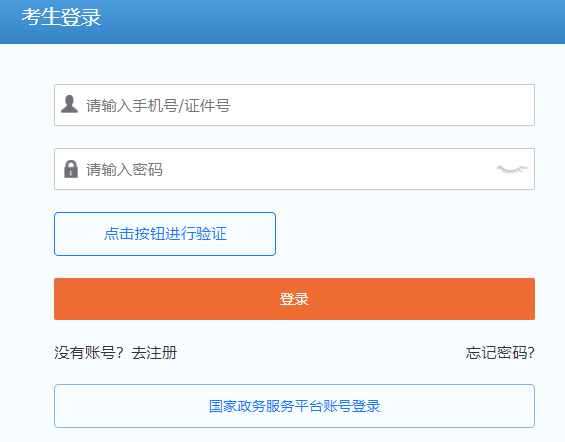Submit with the orange 登录 button
The image size is (565, 442).
click(x=294, y=299)
